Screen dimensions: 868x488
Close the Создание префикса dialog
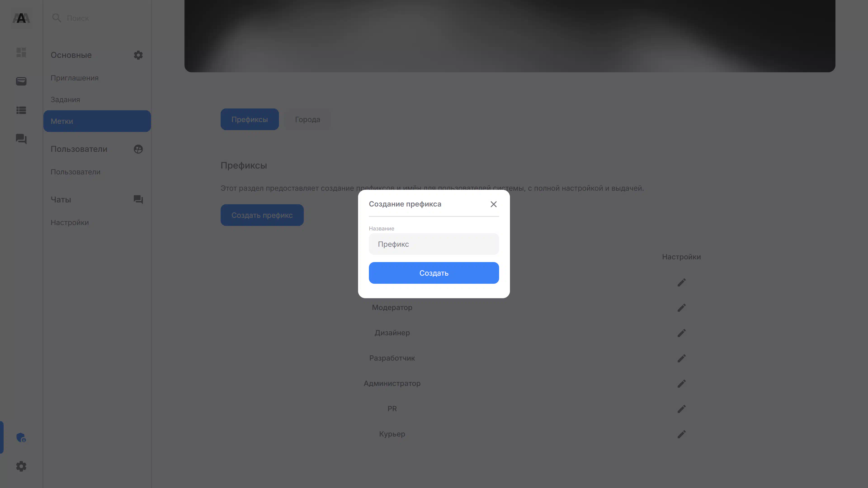tap(494, 204)
